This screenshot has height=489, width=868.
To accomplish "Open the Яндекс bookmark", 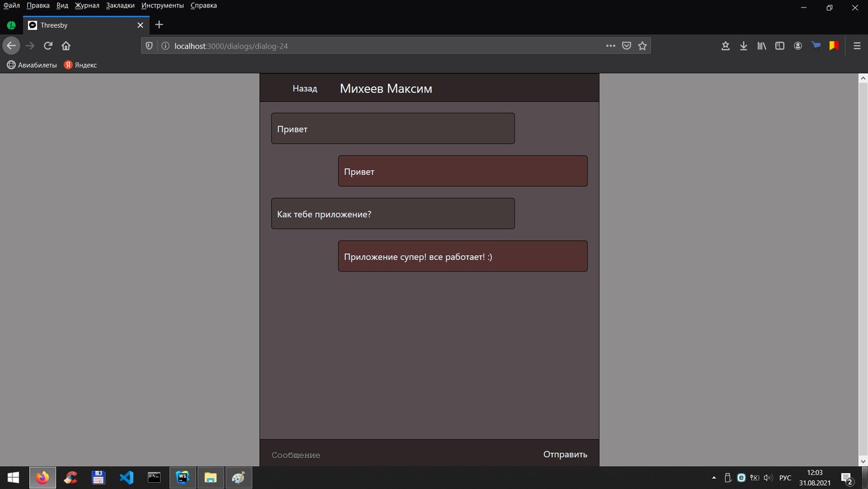I will pos(81,65).
